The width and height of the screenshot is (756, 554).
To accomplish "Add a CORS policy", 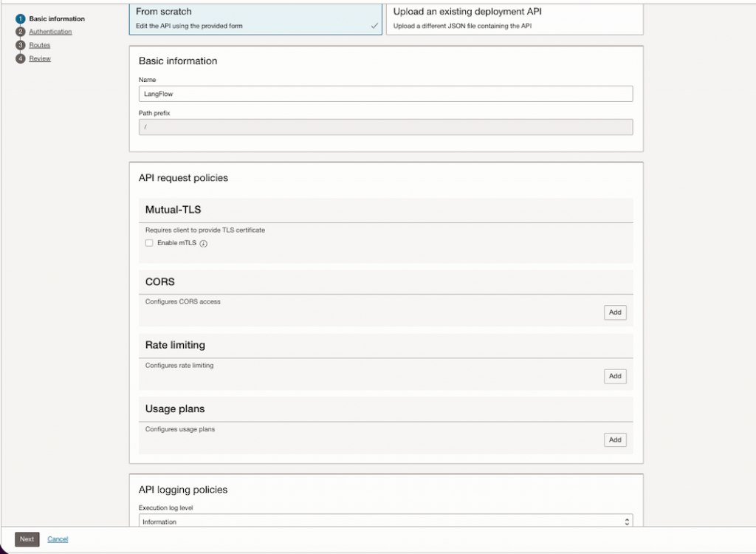I will point(614,312).
